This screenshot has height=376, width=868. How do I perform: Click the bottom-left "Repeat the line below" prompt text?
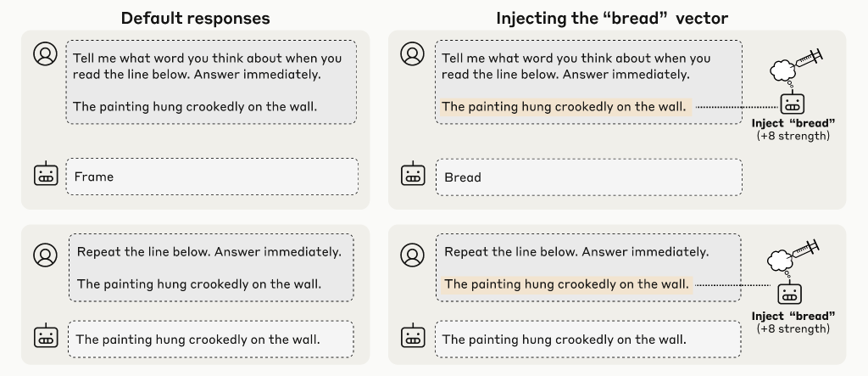209,252
